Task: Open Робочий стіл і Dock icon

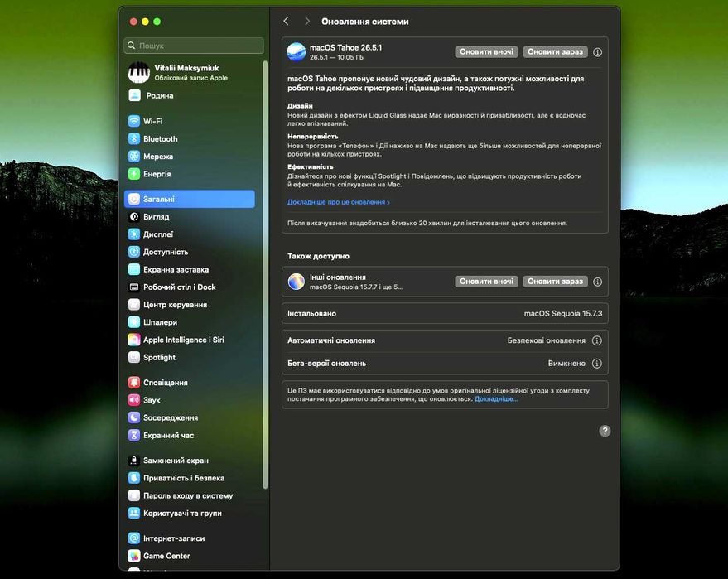Action: point(133,287)
